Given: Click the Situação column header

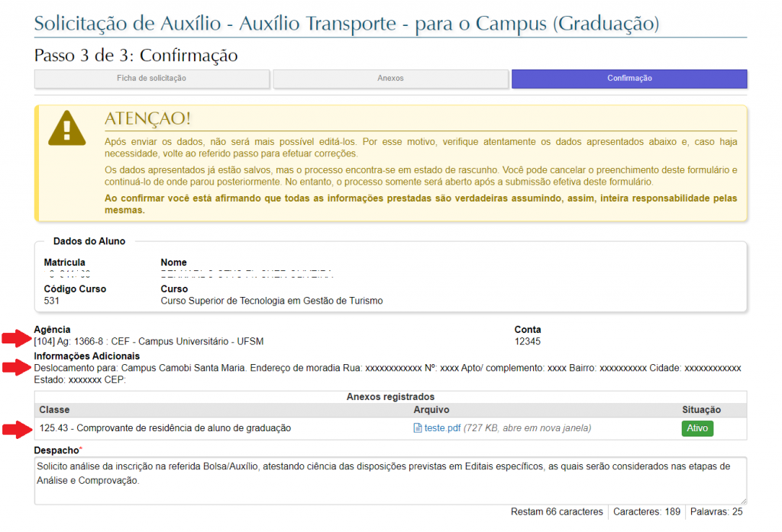Looking at the screenshot, I should pyautogui.click(x=702, y=411).
